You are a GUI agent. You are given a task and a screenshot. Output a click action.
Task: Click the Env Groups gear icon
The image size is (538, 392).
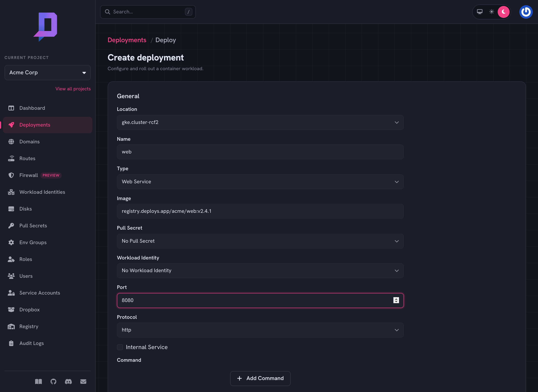click(11, 242)
